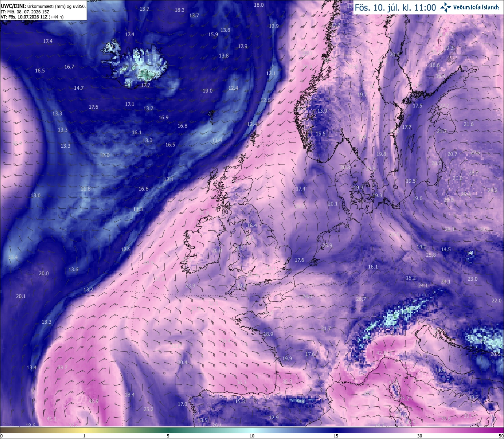Click the Veðurstofa Íslands logo icon
Viewport: 504px width, 439px height.
click(x=445, y=7)
